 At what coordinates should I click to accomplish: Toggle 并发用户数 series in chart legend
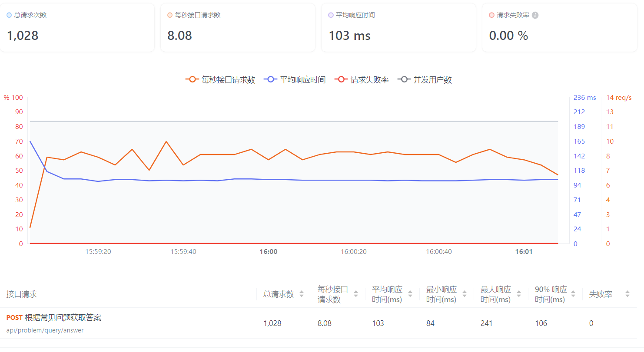[x=425, y=80]
